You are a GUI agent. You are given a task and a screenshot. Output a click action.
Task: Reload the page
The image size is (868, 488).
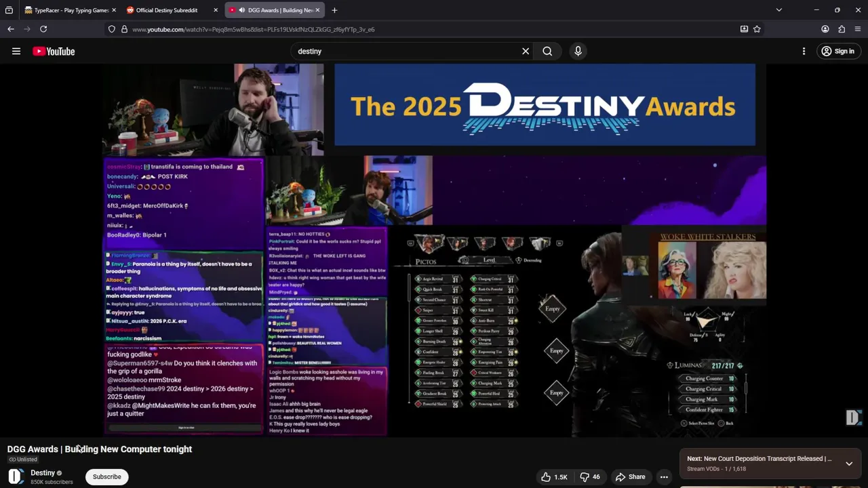pos(43,29)
